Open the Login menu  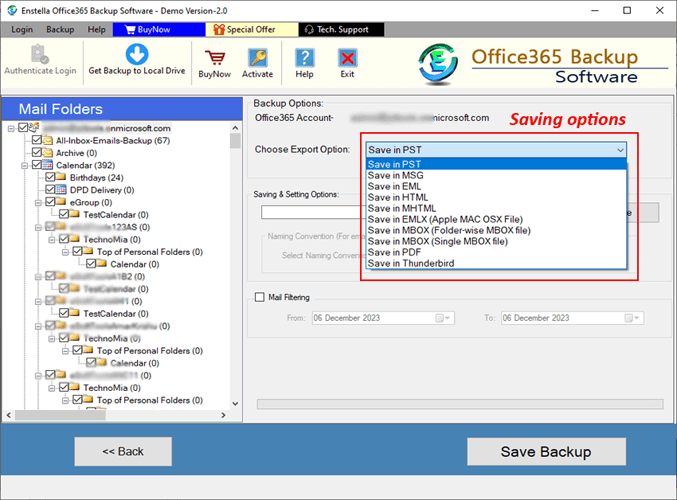coord(22,29)
